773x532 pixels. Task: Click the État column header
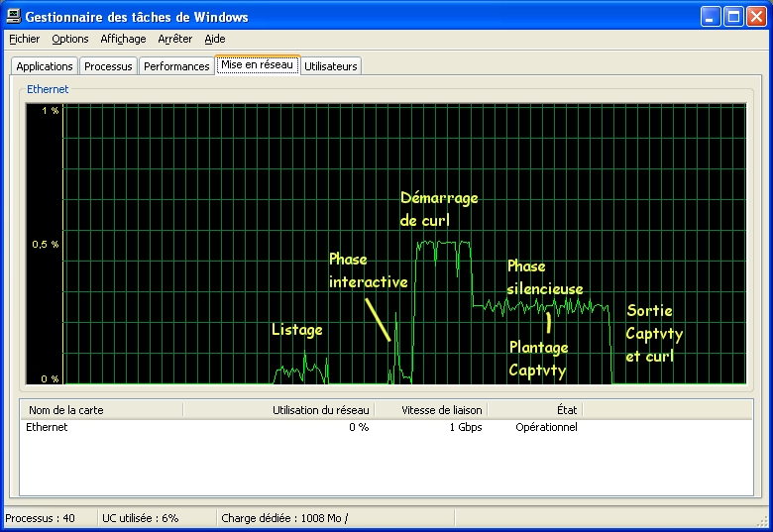pos(535,409)
